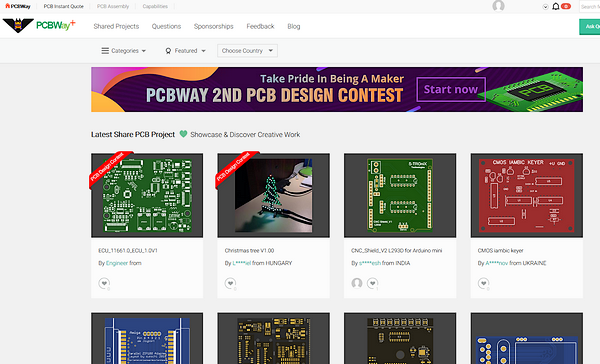Open the Sponsorships menu item
This screenshot has height=364, width=600.
[x=214, y=26]
